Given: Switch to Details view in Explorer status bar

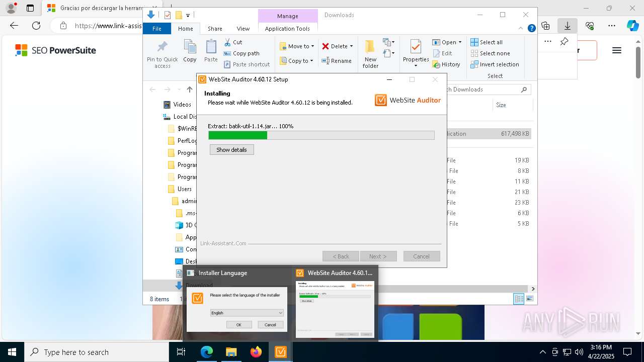Looking at the screenshot, I should [519, 299].
